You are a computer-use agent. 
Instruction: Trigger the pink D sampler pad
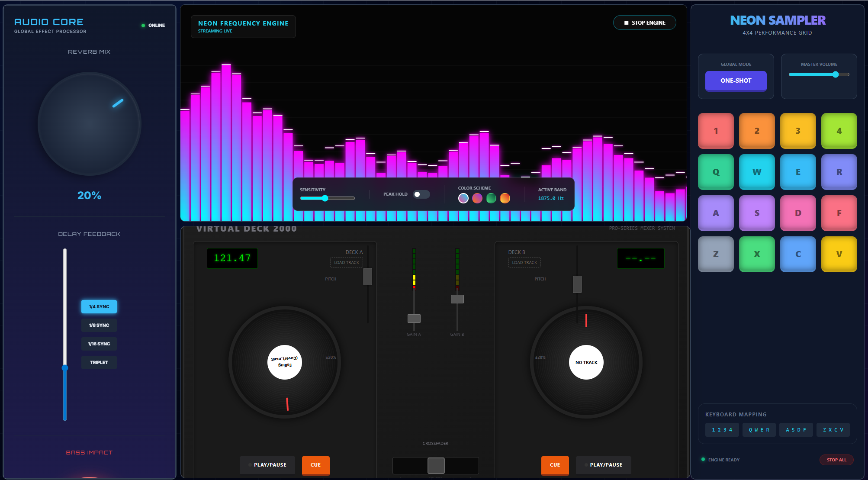[797, 213]
